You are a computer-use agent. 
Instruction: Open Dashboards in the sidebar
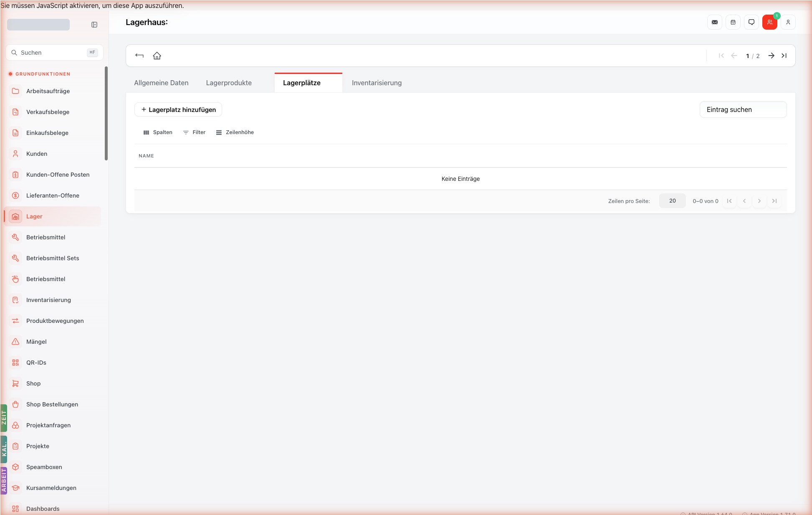click(x=53, y=509)
